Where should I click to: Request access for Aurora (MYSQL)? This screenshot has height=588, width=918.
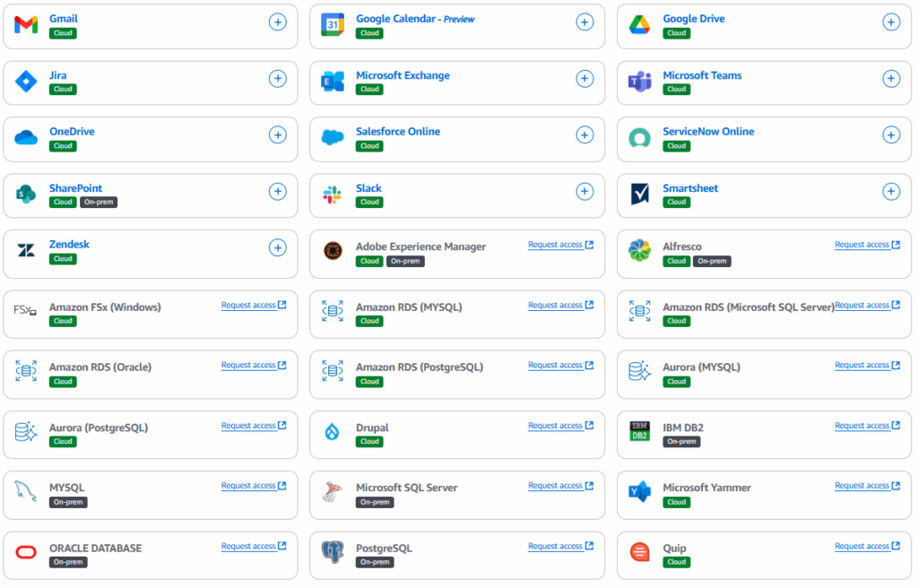click(x=868, y=366)
